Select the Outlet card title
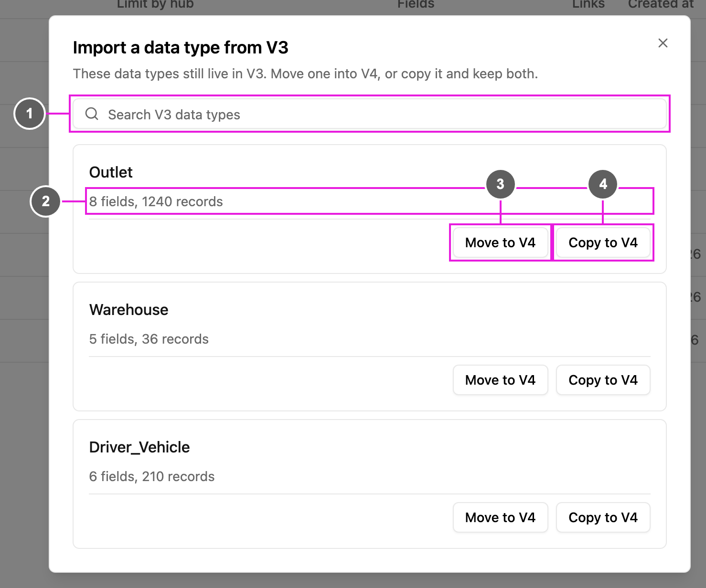 pos(111,172)
